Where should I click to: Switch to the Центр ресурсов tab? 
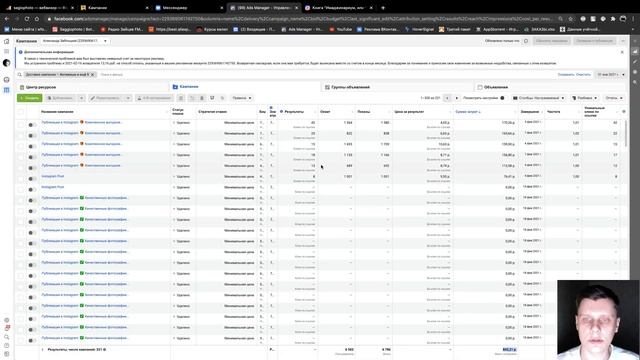(93, 87)
